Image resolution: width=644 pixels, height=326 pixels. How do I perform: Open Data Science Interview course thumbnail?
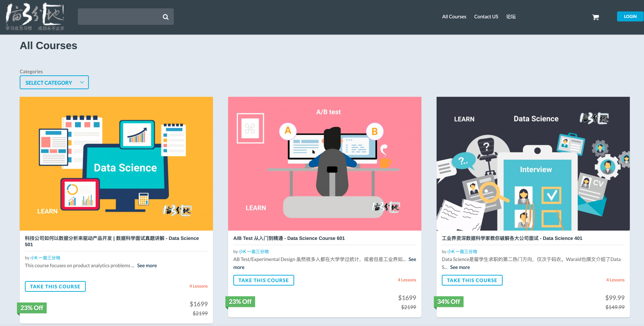533,164
